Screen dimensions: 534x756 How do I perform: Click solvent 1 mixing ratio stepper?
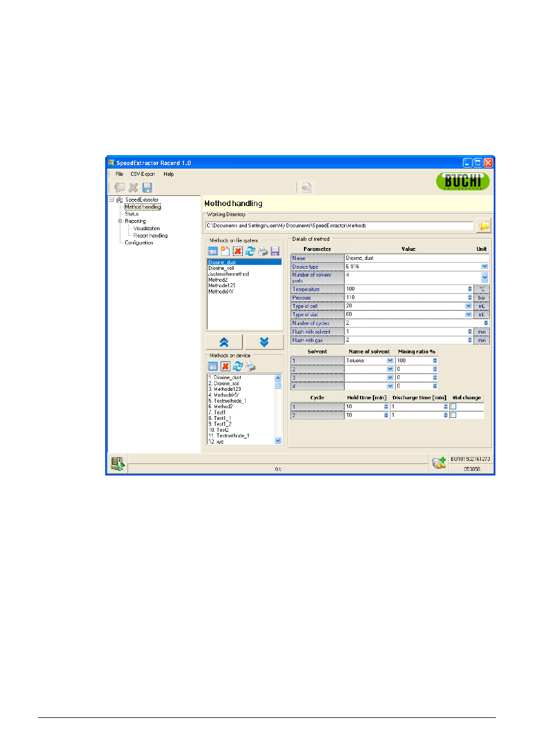click(x=435, y=361)
